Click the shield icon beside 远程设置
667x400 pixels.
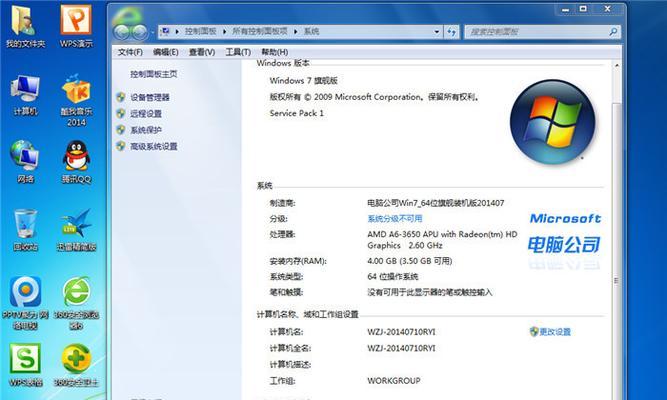pyautogui.click(x=121, y=114)
